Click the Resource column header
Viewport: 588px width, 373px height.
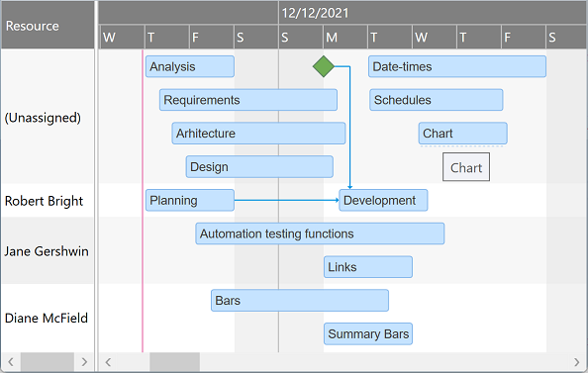click(x=48, y=26)
